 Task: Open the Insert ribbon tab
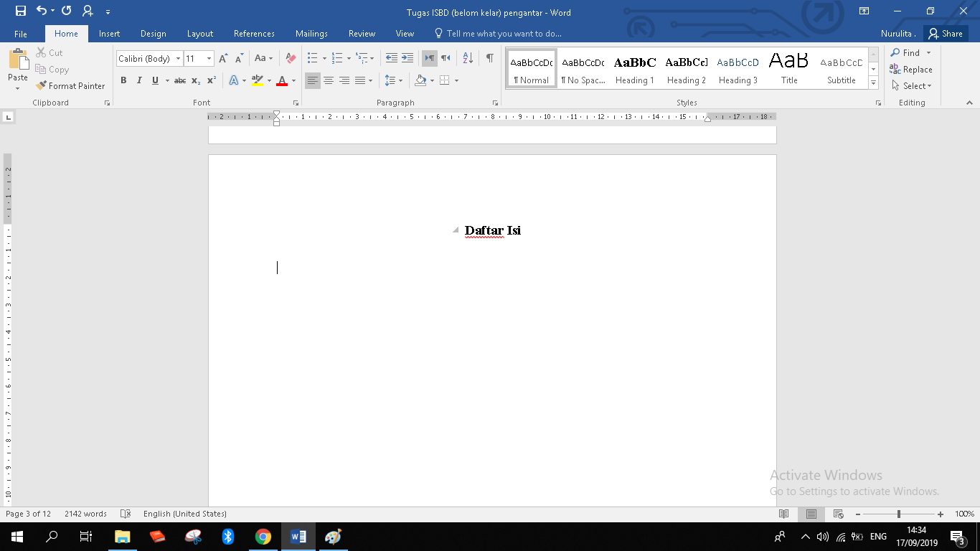[109, 34]
